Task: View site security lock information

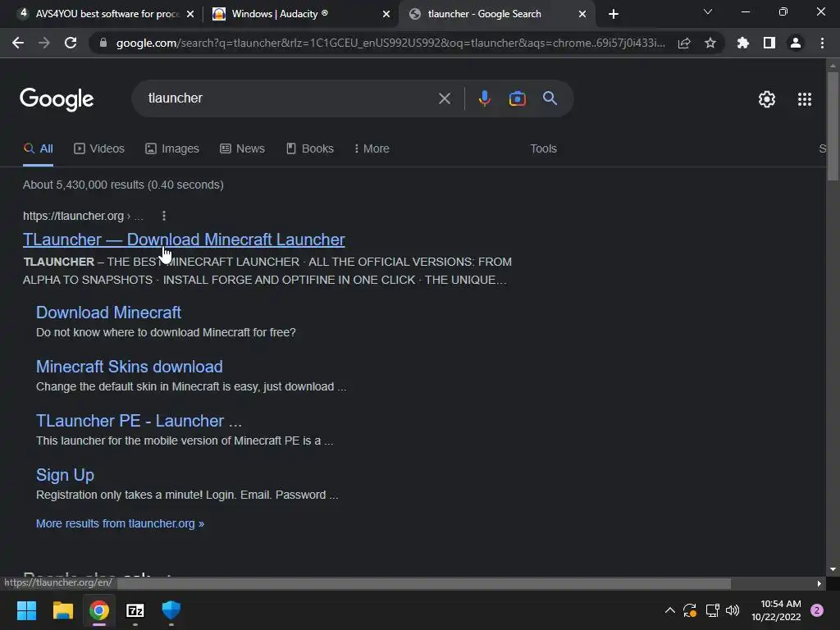Action: 103,43
